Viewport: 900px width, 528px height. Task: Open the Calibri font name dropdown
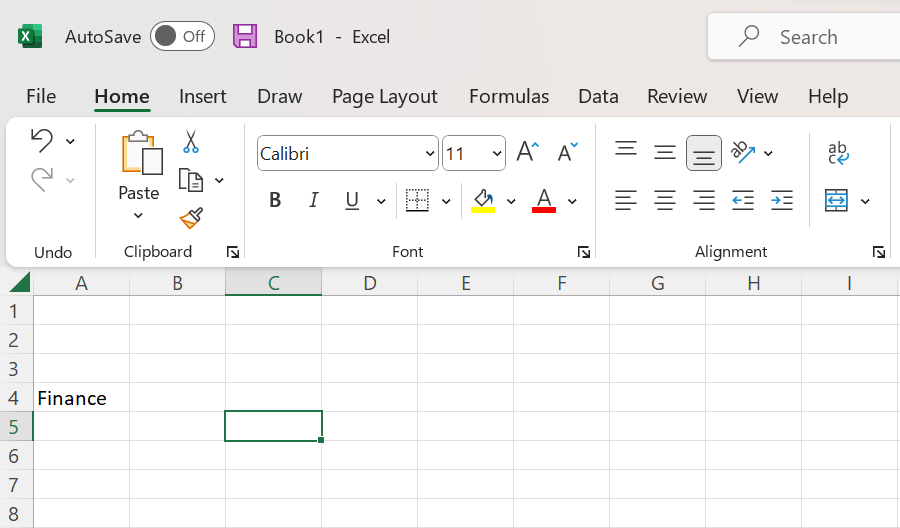430,154
